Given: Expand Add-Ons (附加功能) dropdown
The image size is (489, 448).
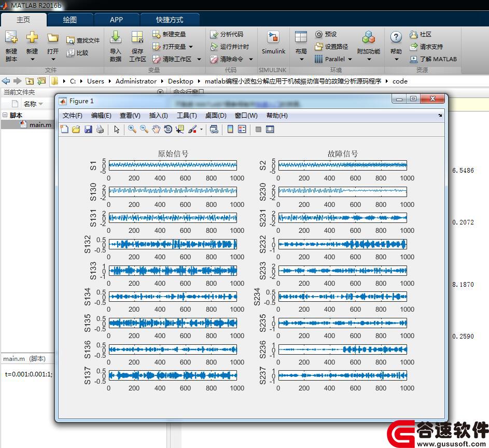Looking at the screenshot, I should tap(369, 59).
